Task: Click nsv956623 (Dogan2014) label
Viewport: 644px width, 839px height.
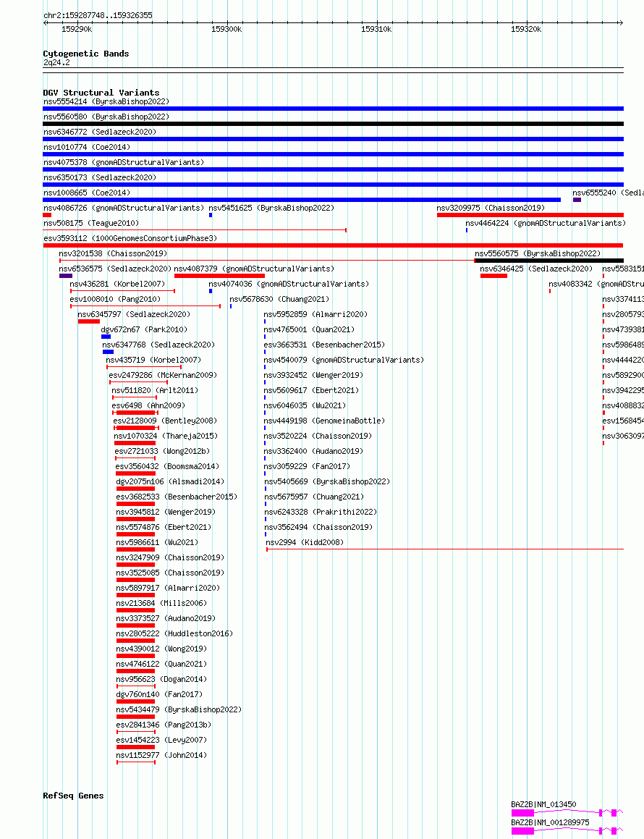Action: coord(161,679)
